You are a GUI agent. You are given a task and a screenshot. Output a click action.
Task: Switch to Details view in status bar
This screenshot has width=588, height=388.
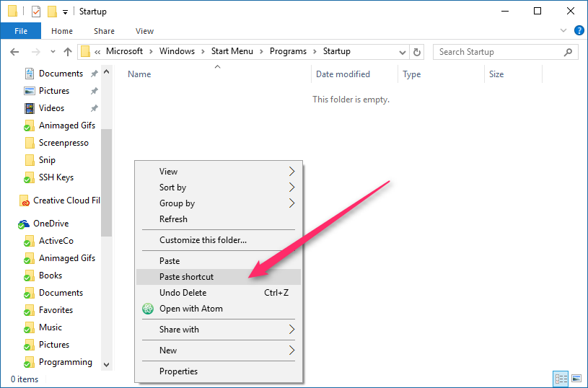[x=561, y=379]
